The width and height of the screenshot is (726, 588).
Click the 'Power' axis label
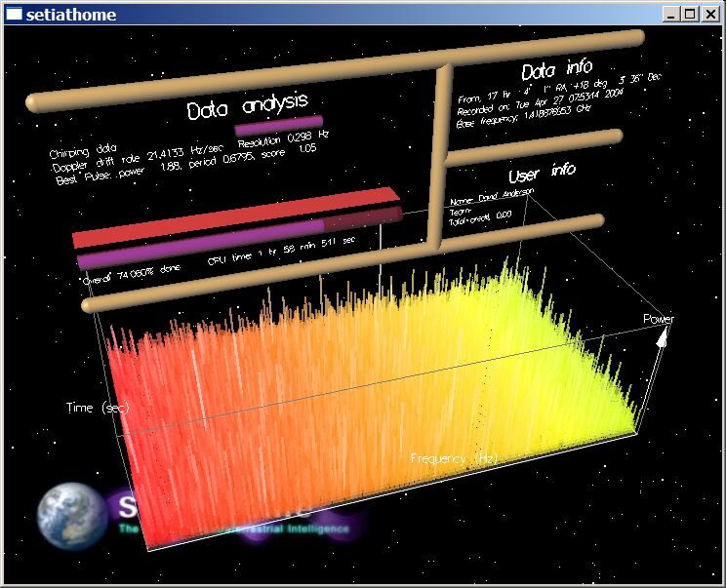[659, 319]
